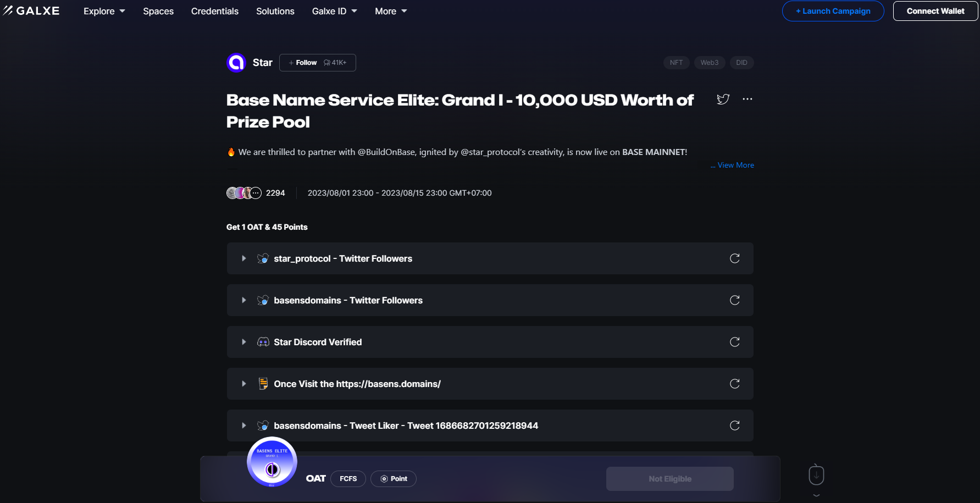This screenshot has width=980, height=503.
Task: Click the campaign date range text
Action: pos(400,193)
